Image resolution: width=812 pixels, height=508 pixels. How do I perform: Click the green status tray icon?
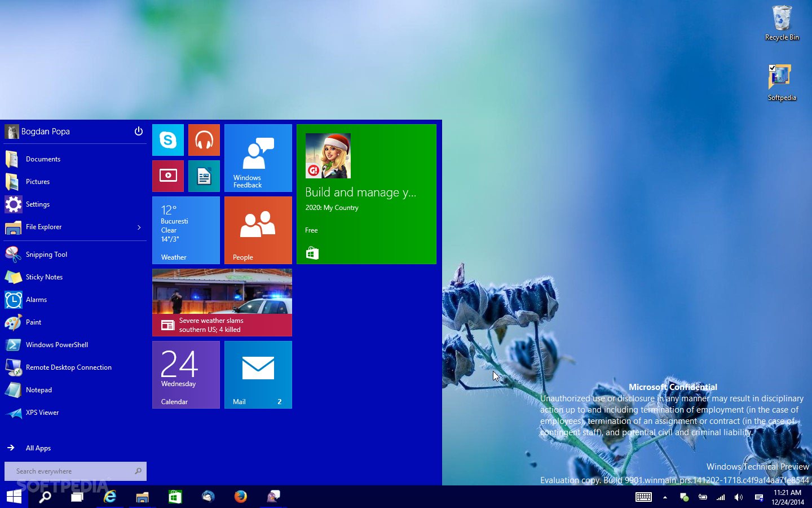pos(684,497)
